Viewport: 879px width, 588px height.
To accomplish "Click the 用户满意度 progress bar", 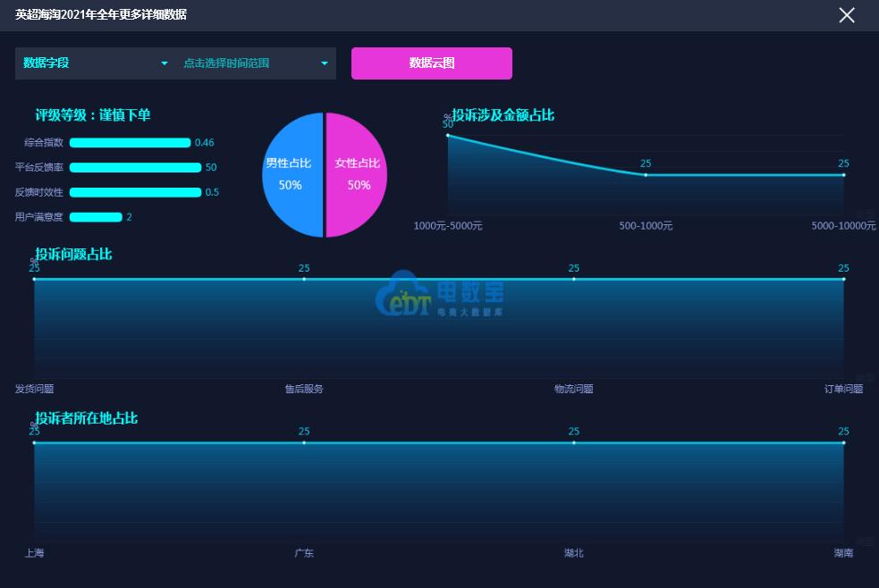I will 96,217.
